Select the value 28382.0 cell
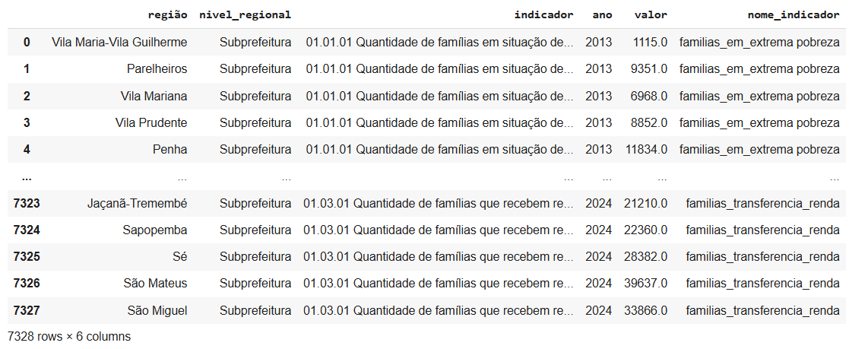This screenshot has height=349, width=868. pyautogui.click(x=645, y=257)
